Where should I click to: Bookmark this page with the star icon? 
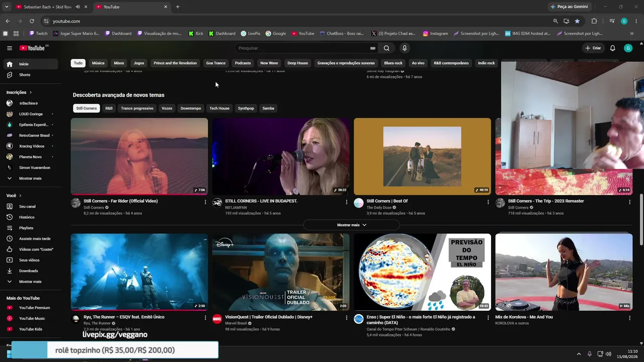pos(577,21)
